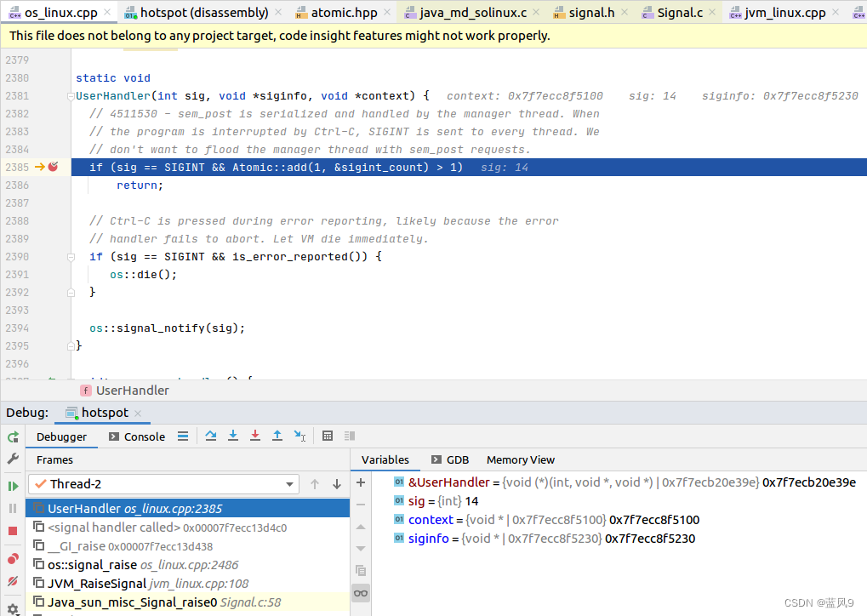867x616 pixels.
Task: Select __GI_raise stack frame
Action: (187, 546)
